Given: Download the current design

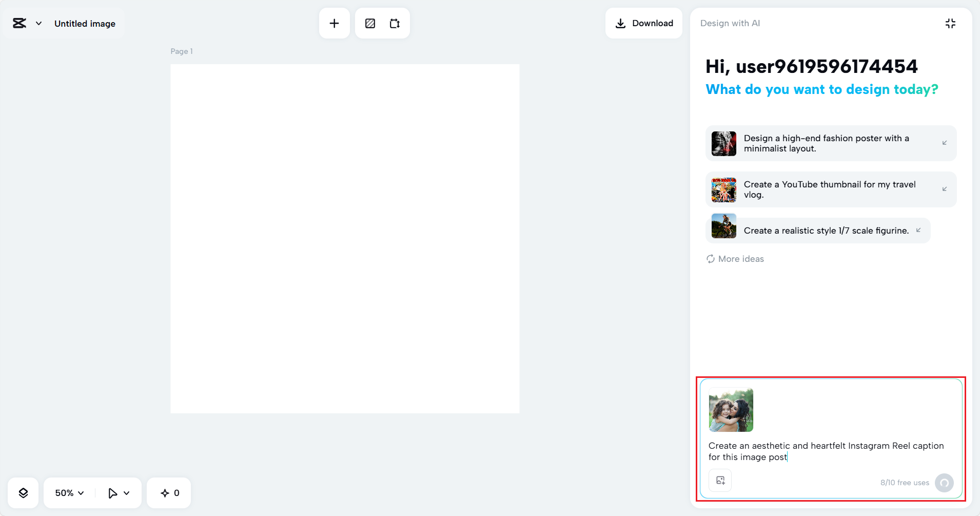Looking at the screenshot, I should pos(644,23).
